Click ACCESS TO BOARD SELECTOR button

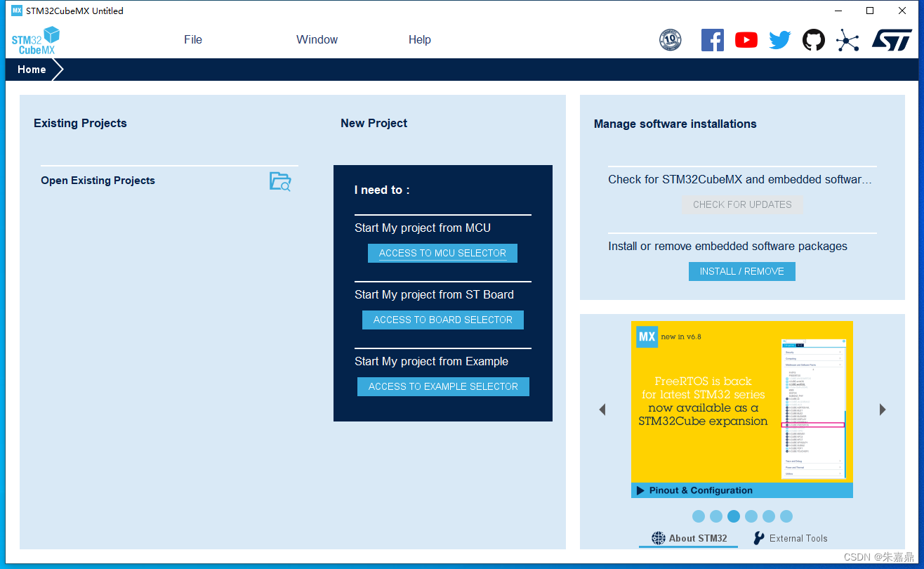(x=443, y=320)
